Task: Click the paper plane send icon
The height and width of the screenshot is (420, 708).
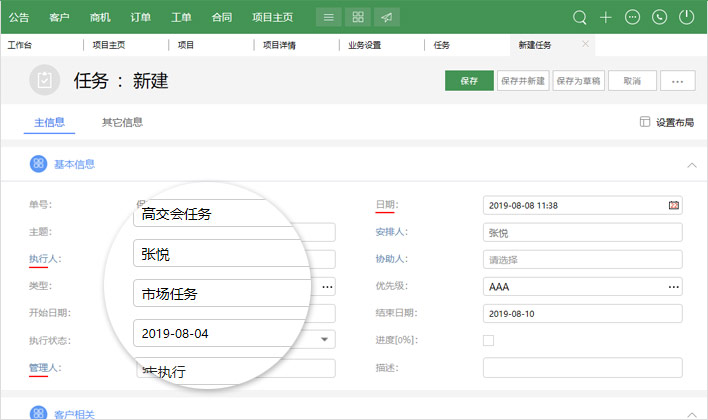Action: pos(387,17)
